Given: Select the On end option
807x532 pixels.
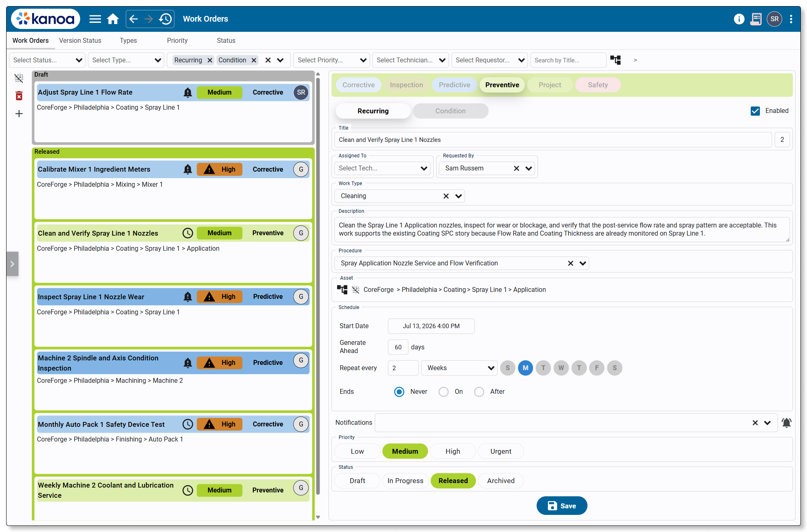Looking at the screenshot, I should 443,392.
